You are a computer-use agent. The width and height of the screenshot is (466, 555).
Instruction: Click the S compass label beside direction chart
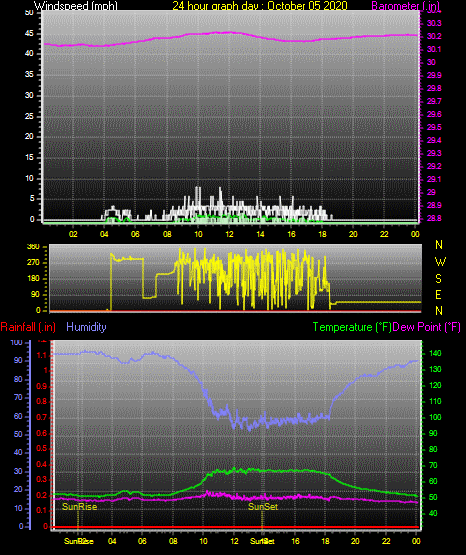point(438,279)
